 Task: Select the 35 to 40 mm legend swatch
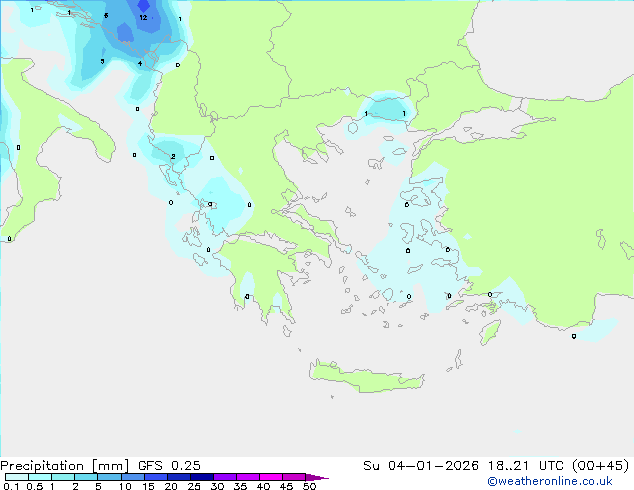click(x=248, y=477)
